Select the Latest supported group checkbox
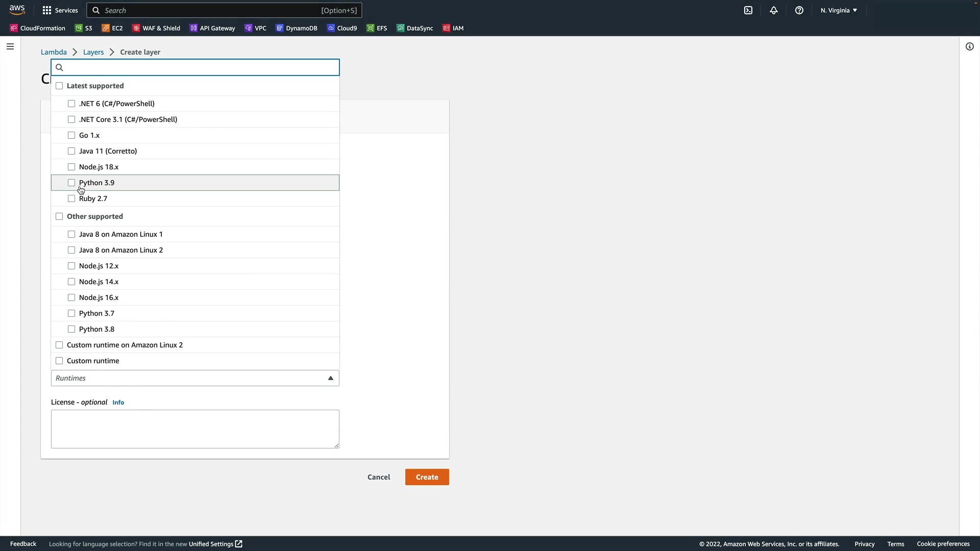The width and height of the screenshot is (980, 551). pyautogui.click(x=59, y=86)
